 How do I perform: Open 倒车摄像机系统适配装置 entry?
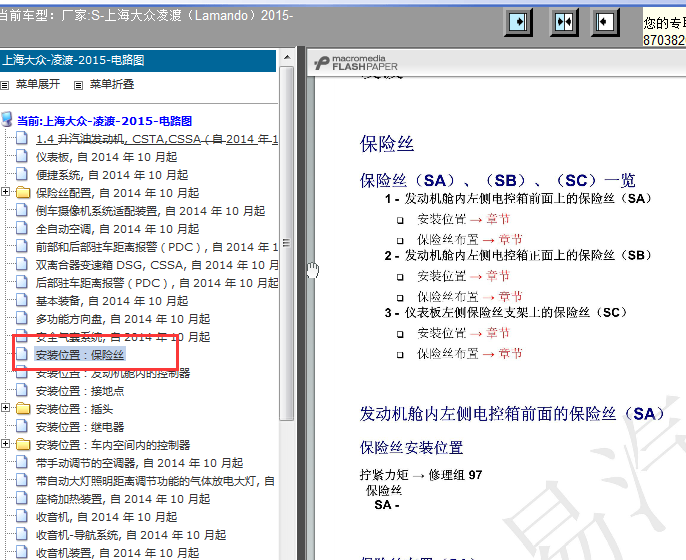[x=150, y=211]
